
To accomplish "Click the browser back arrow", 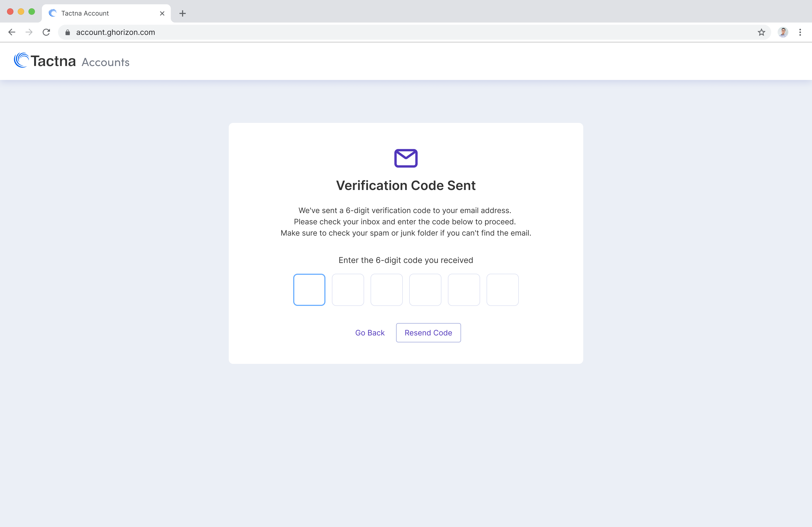I will tap(12, 32).
